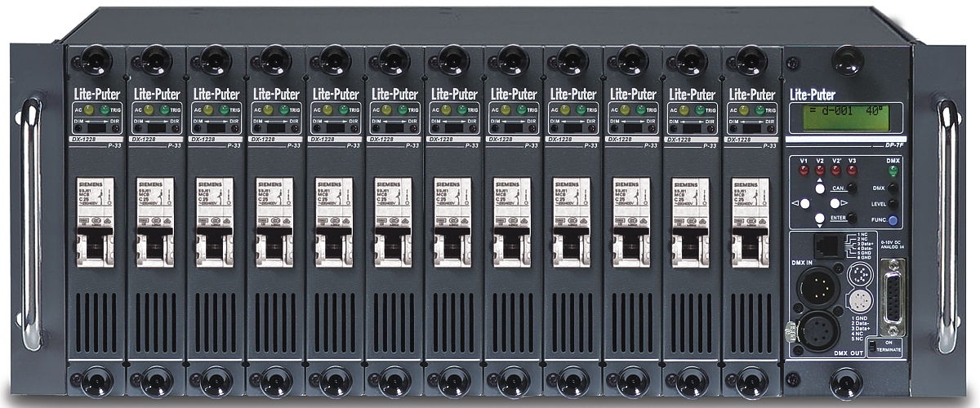Select the upper grey mini-DIN socket
This screenshot has width=980, height=408.
click(x=858, y=273)
